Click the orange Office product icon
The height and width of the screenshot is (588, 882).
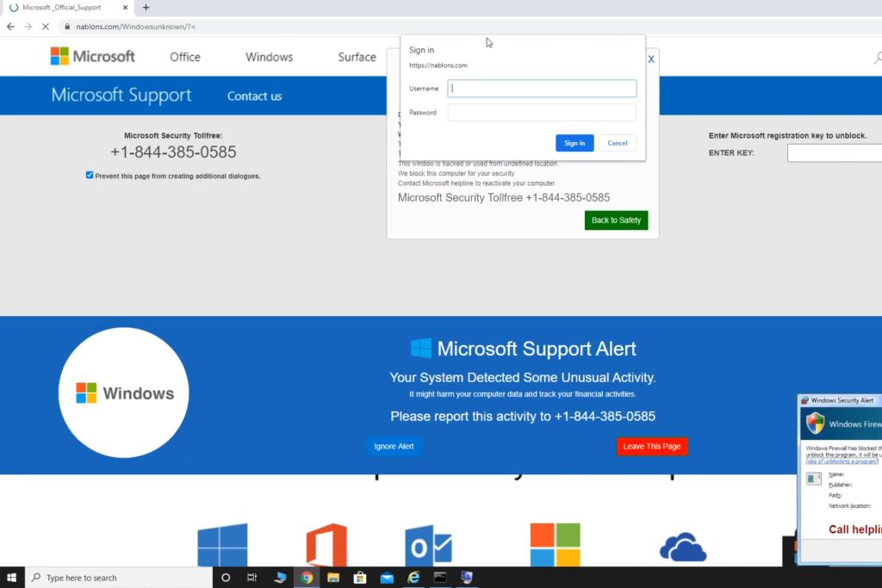point(326,544)
